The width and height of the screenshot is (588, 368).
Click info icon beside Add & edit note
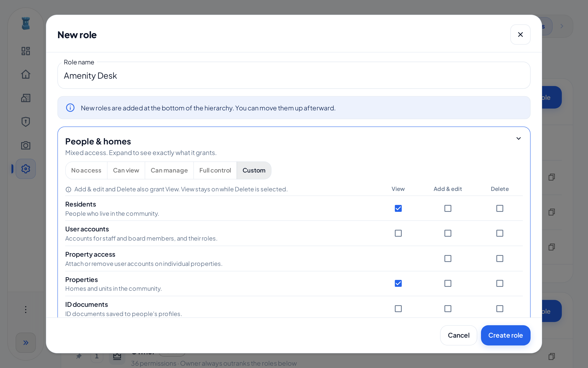point(68,189)
